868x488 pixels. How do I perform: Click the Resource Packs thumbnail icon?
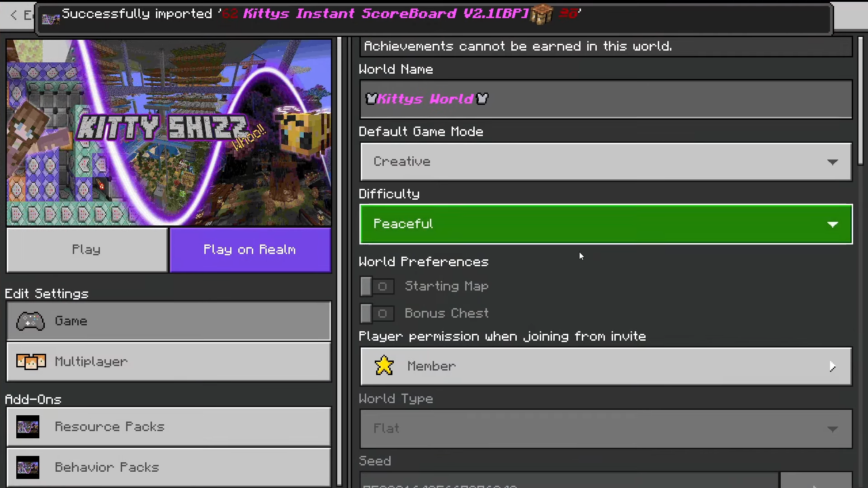tap(28, 427)
